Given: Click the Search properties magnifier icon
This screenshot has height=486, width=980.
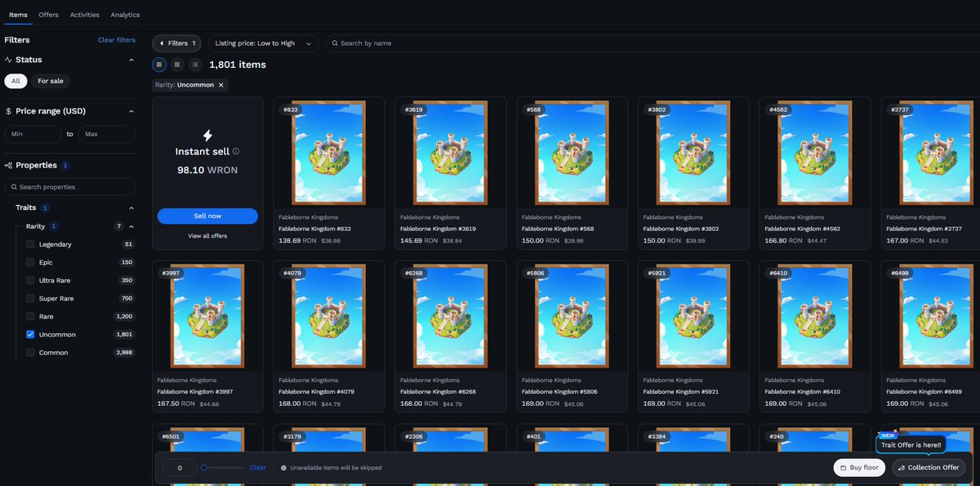Looking at the screenshot, I should [x=14, y=187].
